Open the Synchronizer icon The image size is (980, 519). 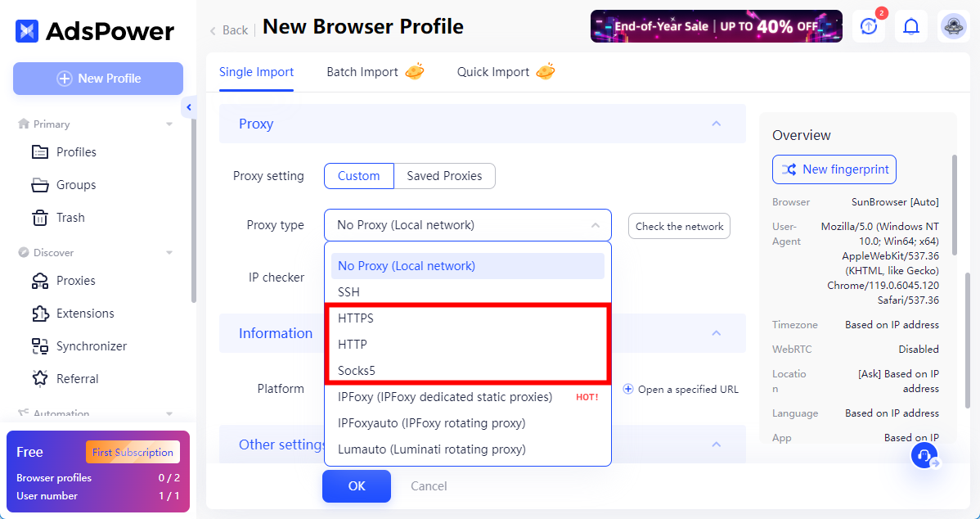40,345
